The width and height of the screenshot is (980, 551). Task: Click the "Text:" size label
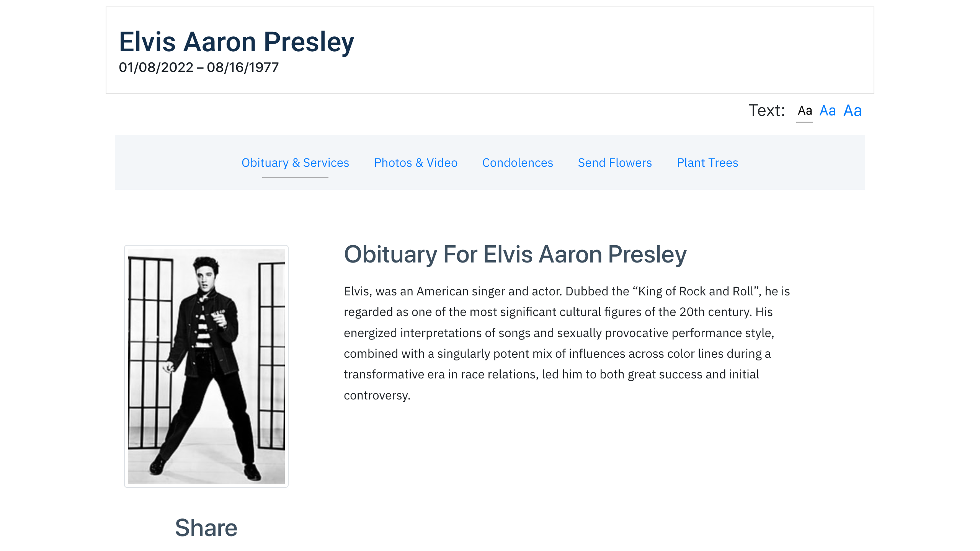point(767,111)
